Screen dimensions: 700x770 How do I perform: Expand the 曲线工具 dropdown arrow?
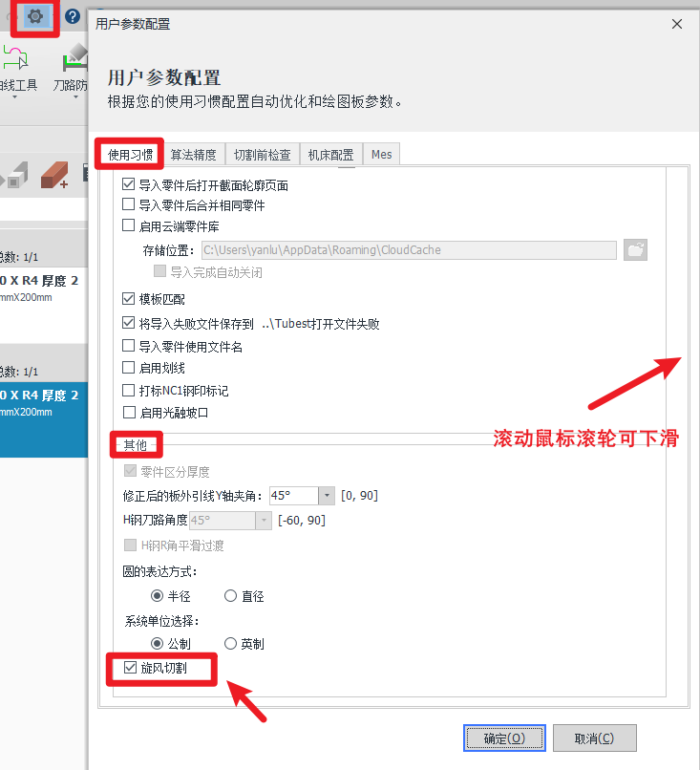(14, 97)
